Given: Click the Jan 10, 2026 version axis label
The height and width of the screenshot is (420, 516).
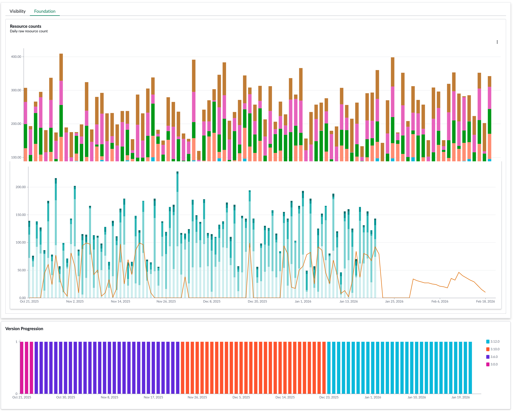Looking at the screenshot, I should coord(417,397).
